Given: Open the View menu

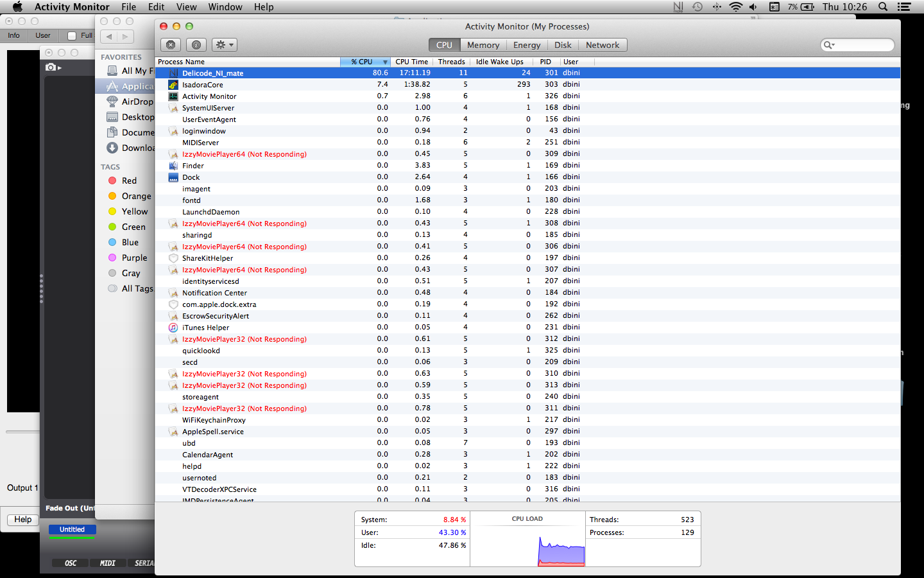Looking at the screenshot, I should click(x=186, y=7).
